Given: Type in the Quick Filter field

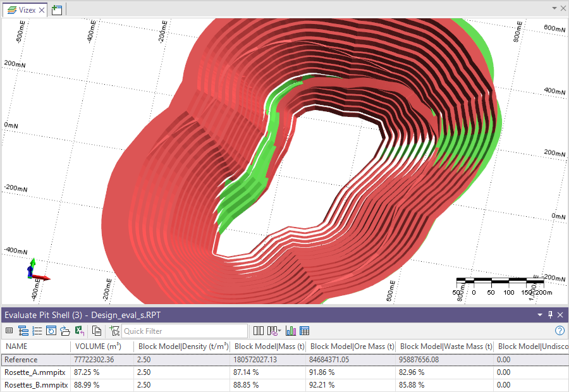Looking at the screenshot, I should 183,331.
